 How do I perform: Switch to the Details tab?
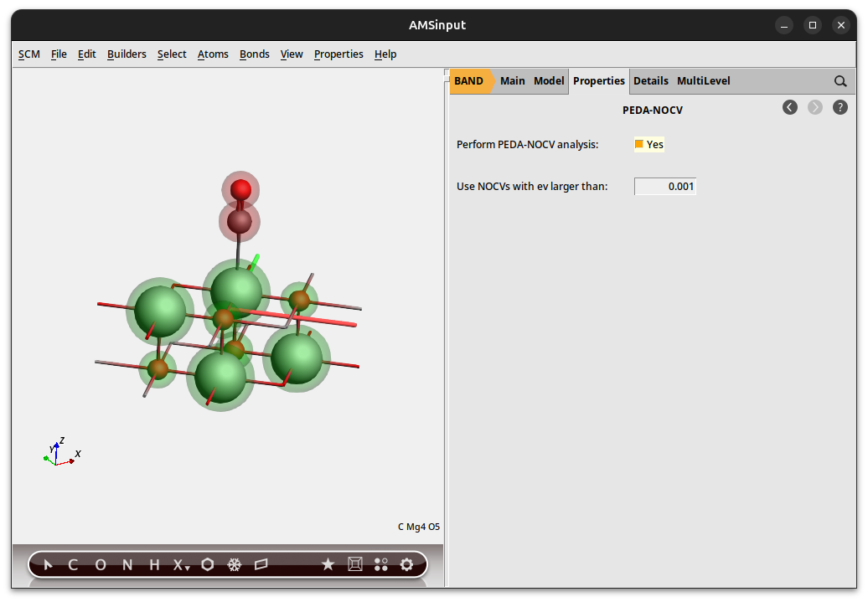coord(650,81)
